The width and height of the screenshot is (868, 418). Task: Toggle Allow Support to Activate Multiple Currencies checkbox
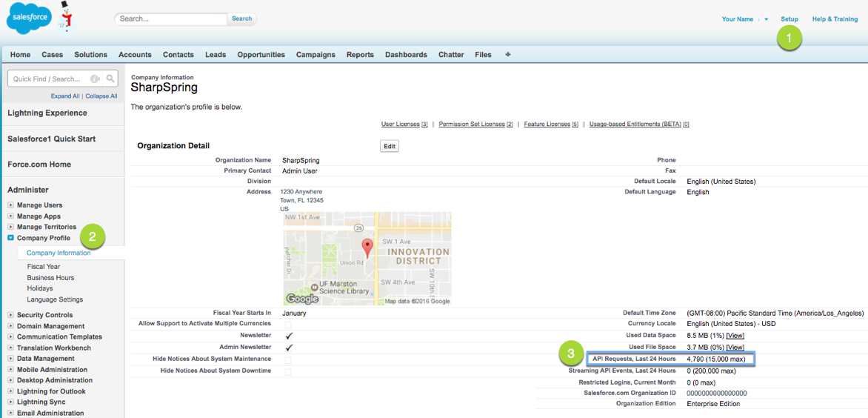[x=288, y=325]
